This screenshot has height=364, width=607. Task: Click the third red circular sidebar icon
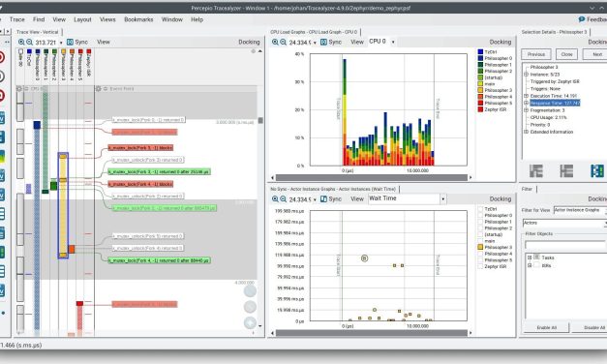[x=2, y=95]
